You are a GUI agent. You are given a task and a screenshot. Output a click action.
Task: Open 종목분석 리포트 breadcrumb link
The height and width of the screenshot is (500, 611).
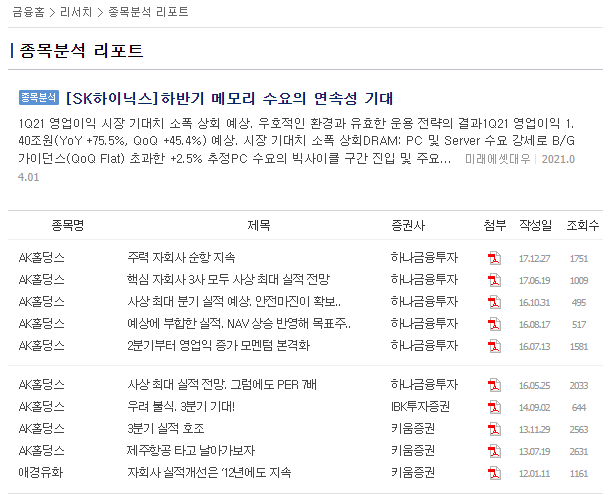pos(148,12)
